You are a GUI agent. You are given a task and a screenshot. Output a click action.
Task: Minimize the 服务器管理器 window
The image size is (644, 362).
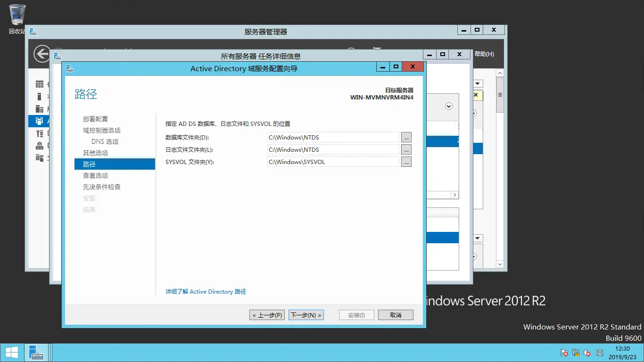pos(464,30)
